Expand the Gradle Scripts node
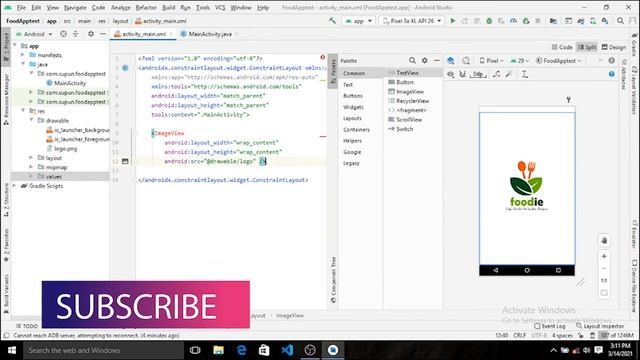This screenshot has height=360, width=640. [x=15, y=186]
